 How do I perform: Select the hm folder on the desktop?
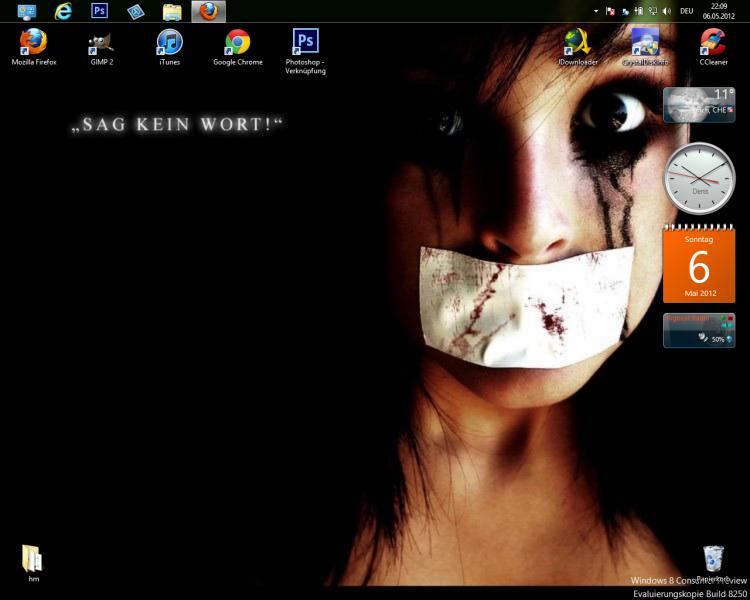[x=33, y=559]
